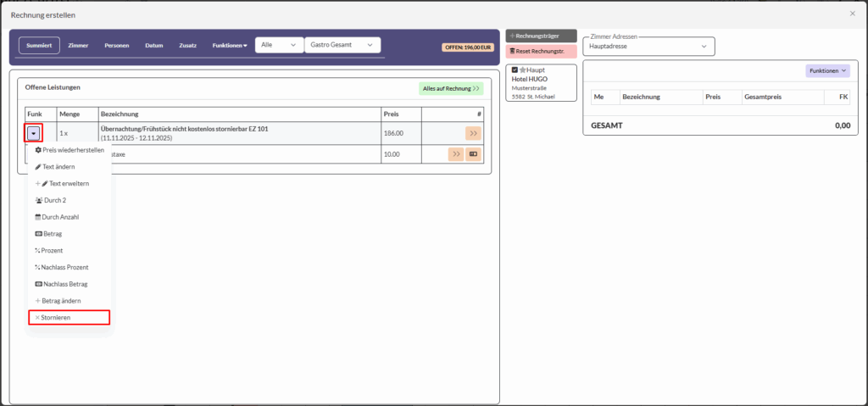Toggle the Haupt address checkbox

coord(515,70)
